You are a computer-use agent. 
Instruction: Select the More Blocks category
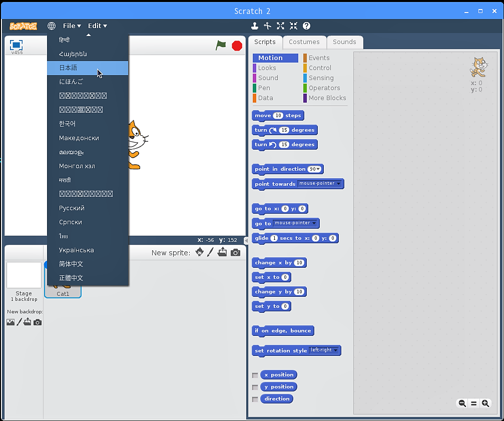point(325,98)
